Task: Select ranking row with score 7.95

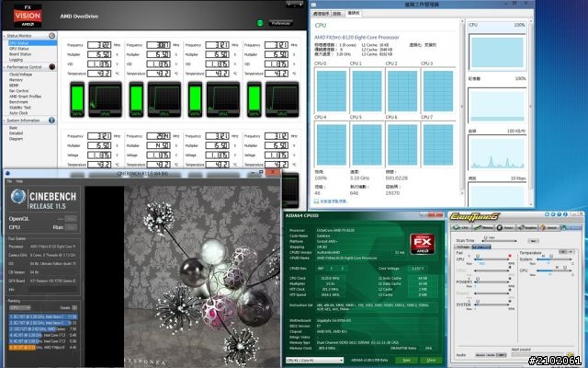Action: (x=43, y=329)
